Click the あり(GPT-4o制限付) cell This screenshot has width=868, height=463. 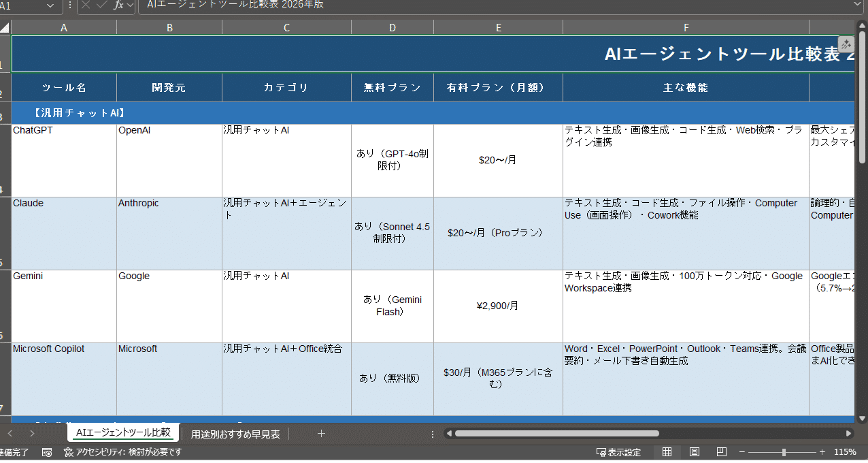393,161
